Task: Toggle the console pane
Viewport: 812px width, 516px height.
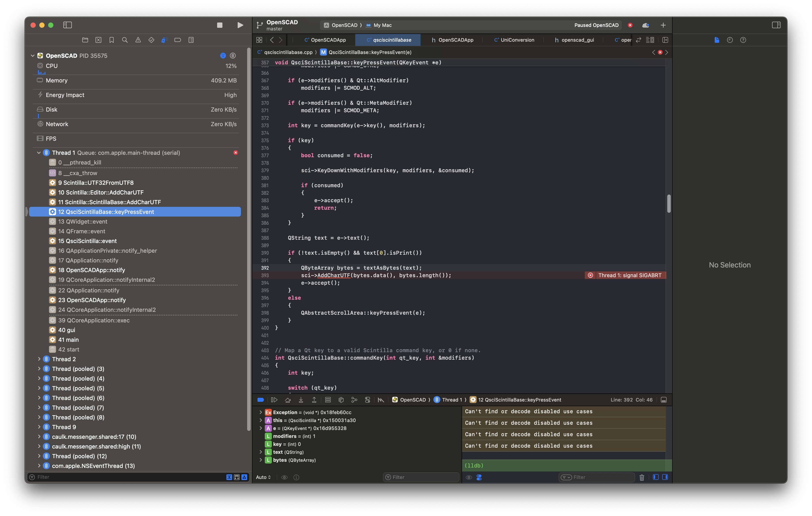Action: coord(665,477)
